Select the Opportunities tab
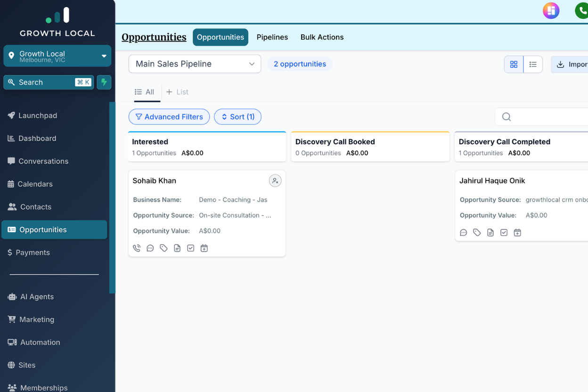 click(220, 37)
